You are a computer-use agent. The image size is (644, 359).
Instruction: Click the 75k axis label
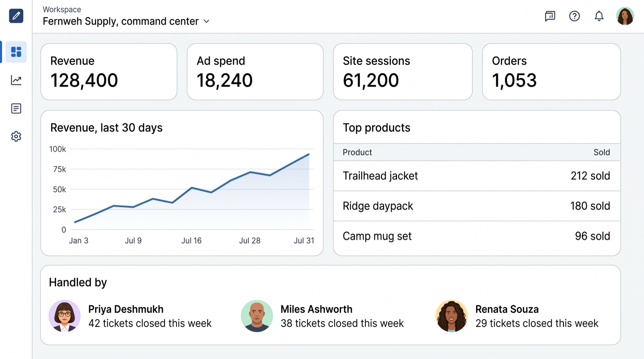tap(60, 169)
